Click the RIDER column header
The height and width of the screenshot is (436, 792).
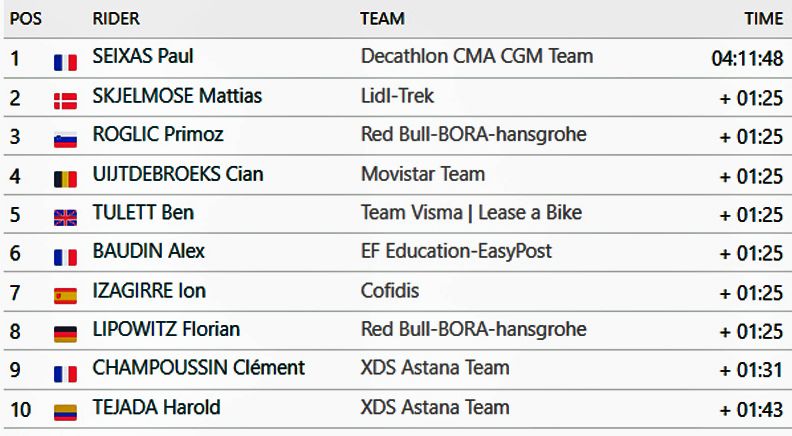point(116,19)
